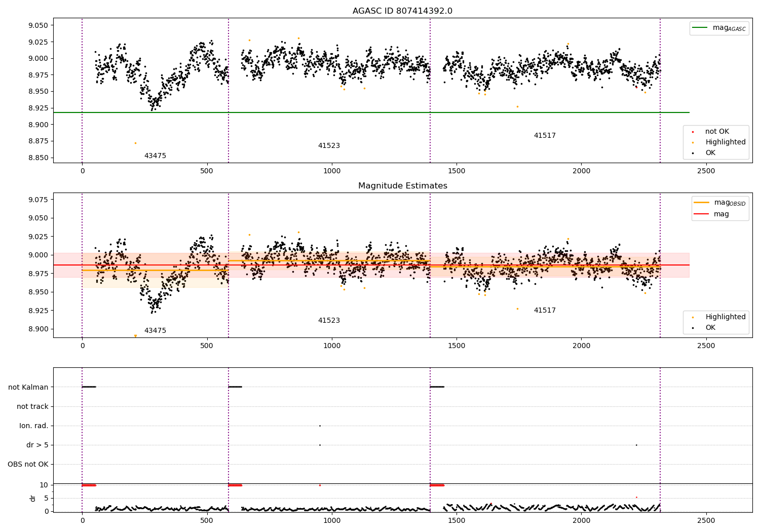The width and height of the screenshot is (760, 532).
Task: Click the 43475 label in the Magnitude Estimates plot
Action: pyautogui.click(x=155, y=331)
